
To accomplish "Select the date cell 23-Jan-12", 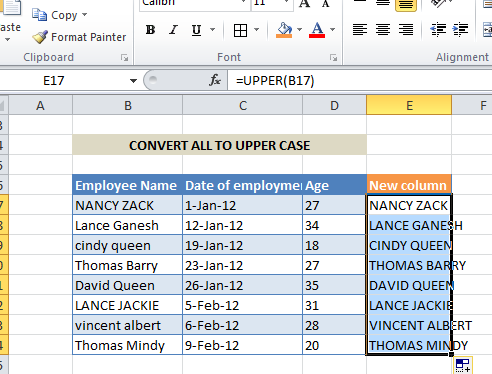I will [243, 265].
